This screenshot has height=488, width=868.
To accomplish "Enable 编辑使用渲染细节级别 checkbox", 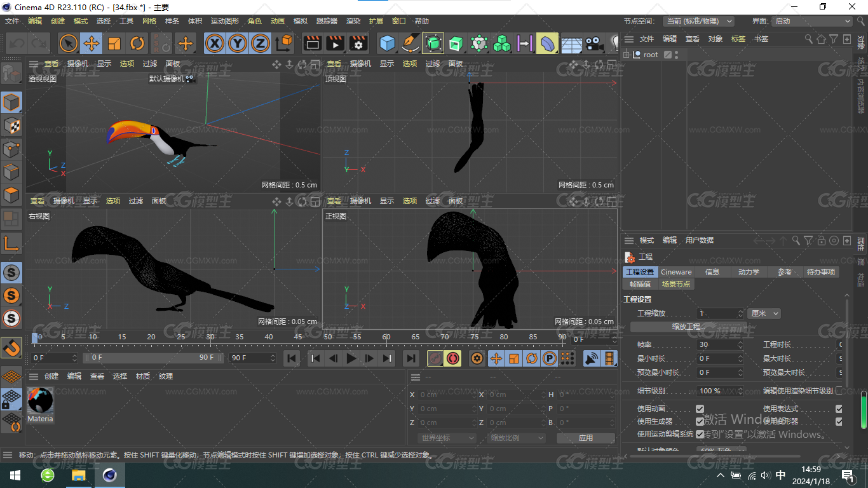I will tap(839, 391).
